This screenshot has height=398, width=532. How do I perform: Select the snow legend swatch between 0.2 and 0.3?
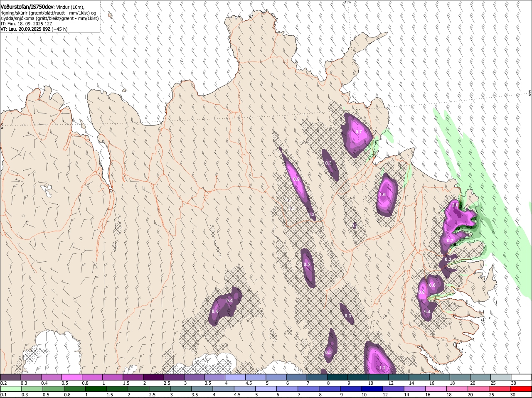point(10,377)
